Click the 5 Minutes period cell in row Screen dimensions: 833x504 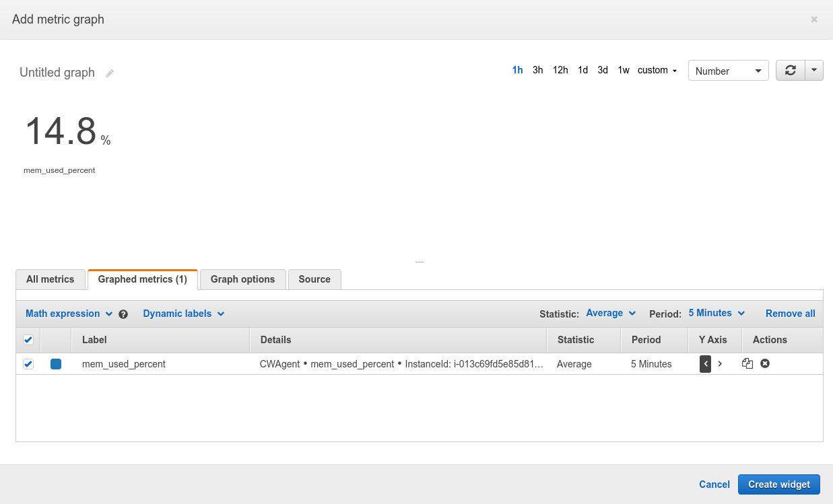(655, 364)
